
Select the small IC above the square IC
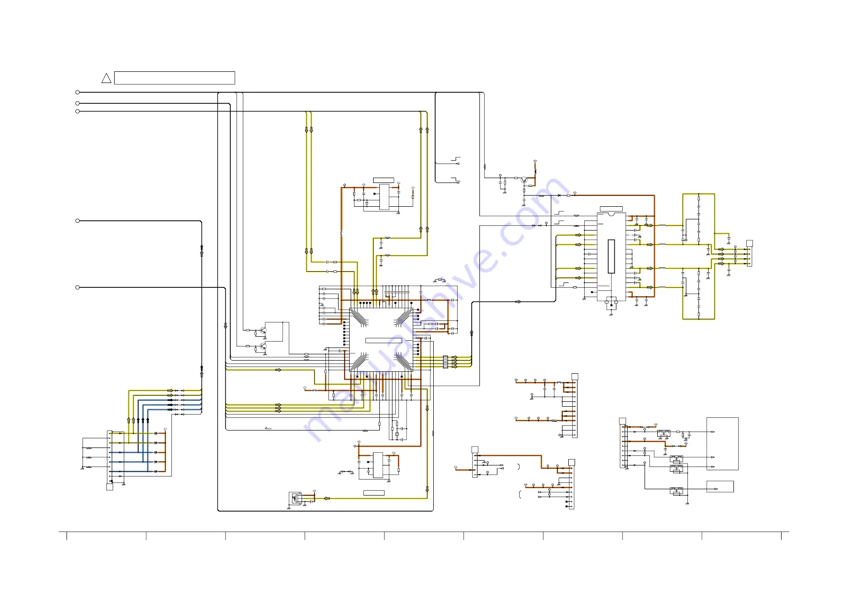(384, 197)
